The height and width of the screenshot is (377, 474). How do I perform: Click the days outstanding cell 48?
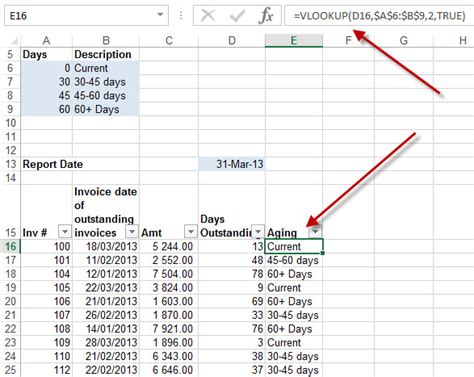[x=232, y=260]
